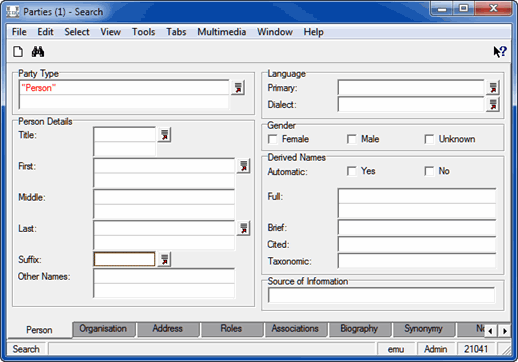Open the Window menu

[275, 32]
